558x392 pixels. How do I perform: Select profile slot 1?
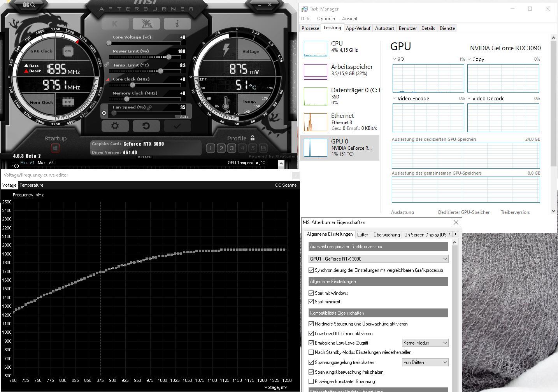[211, 148]
